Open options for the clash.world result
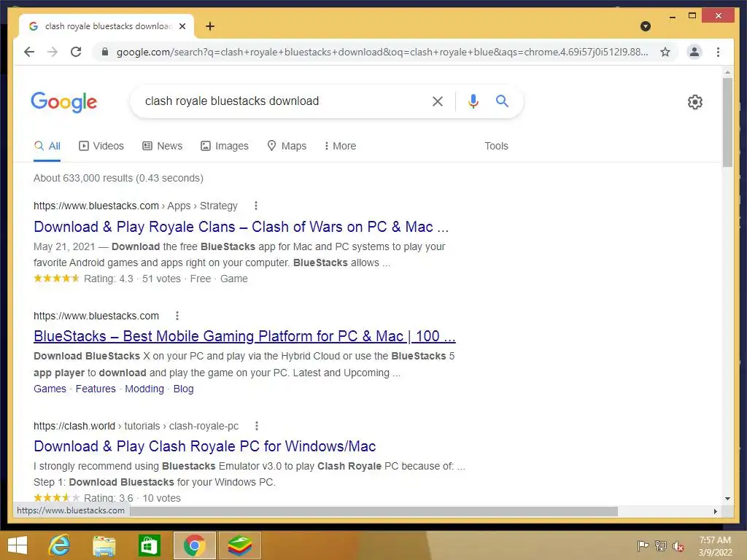 257,426
